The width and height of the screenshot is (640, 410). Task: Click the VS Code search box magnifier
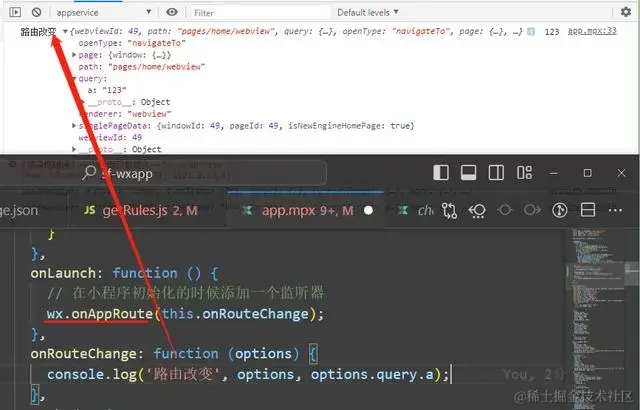click(x=89, y=173)
